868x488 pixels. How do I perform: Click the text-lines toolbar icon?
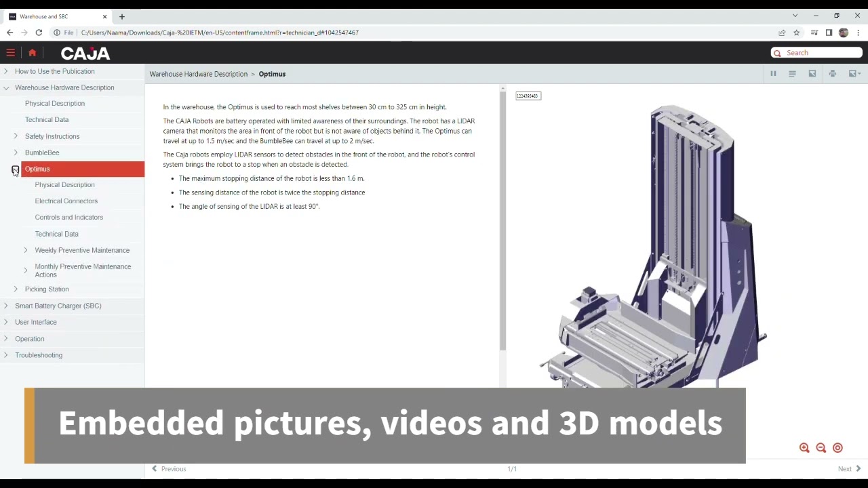coord(792,74)
